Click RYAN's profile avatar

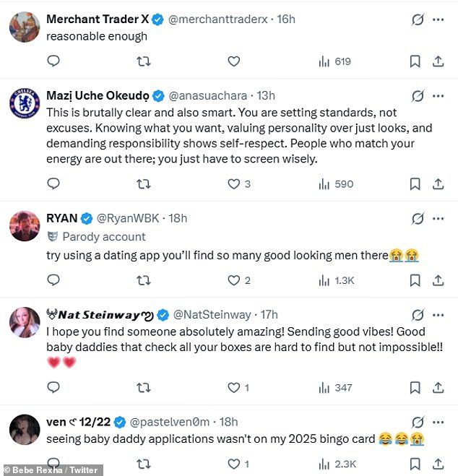tap(24, 226)
